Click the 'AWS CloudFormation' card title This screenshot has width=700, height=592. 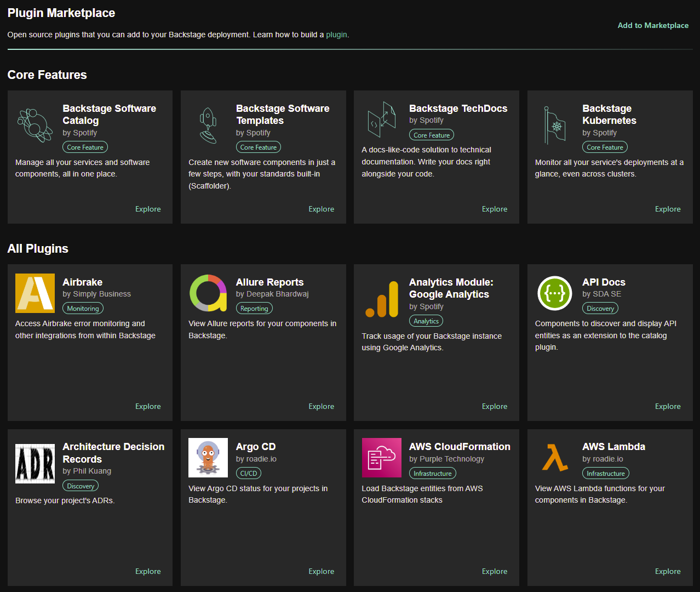[x=460, y=447]
